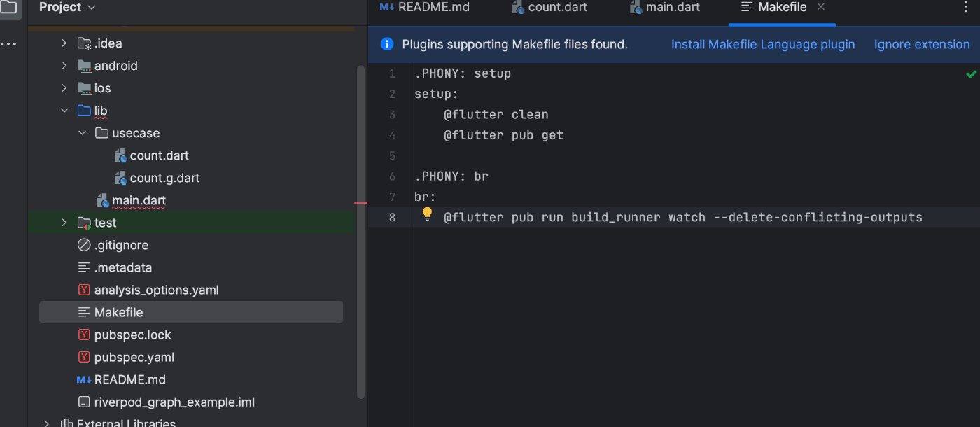Close the Makefile editor tab
980x427 pixels.
tap(822, 6)
